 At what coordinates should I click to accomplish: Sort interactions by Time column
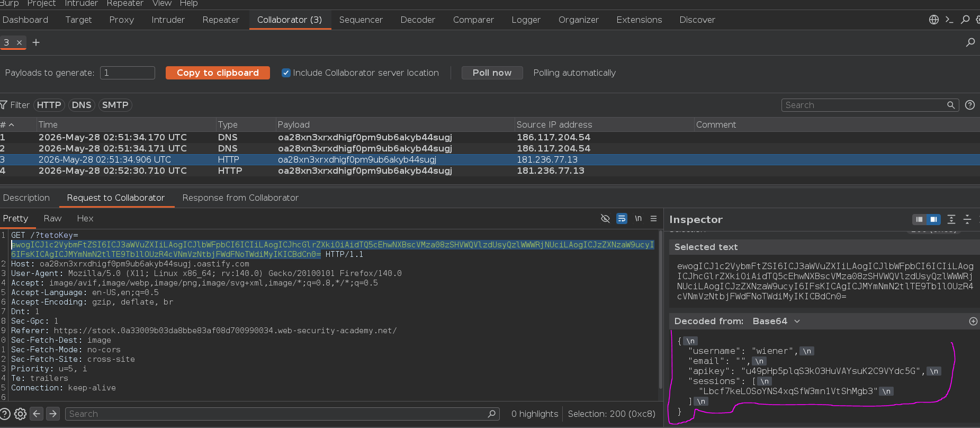[x=126, y=124]
